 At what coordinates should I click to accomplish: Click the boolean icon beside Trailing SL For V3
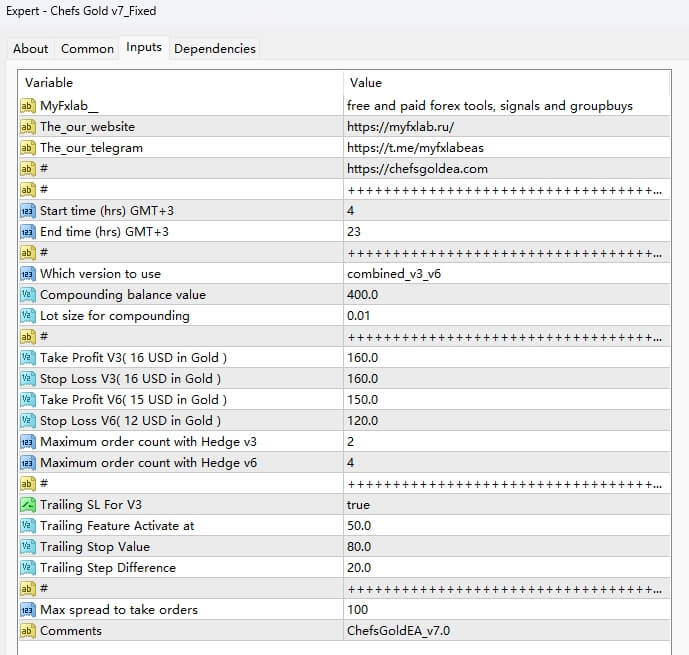28,505
